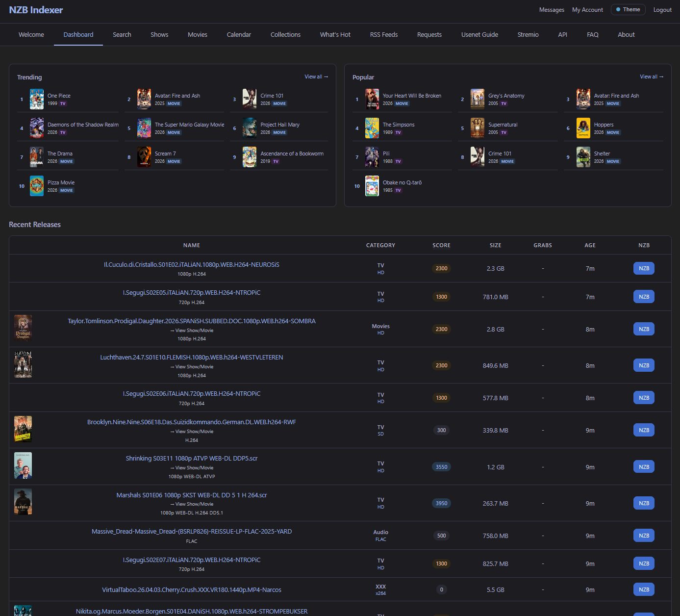Click the Hoppers poster thumbnail
This screenshot has height=616, width=680.
[583, 128]
